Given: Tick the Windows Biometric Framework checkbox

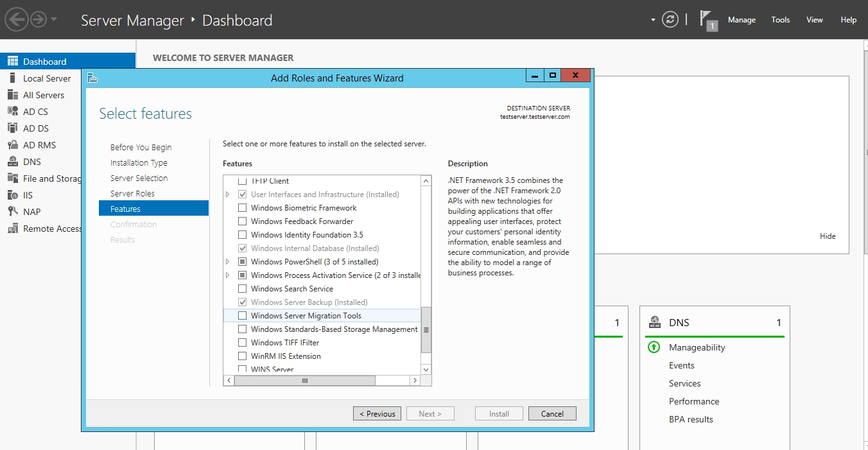Looking at the screenshot, I should coord(242,208).
